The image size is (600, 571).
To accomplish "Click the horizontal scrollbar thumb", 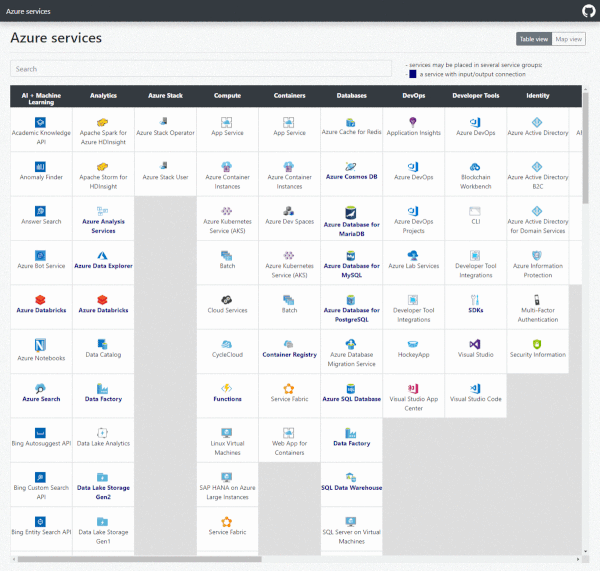I will (x=140, y=559).
